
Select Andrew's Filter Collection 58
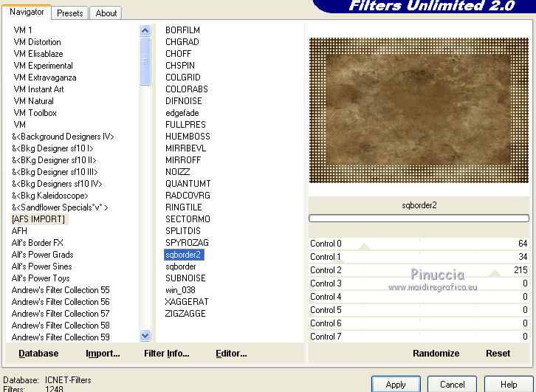pos(61,326)
